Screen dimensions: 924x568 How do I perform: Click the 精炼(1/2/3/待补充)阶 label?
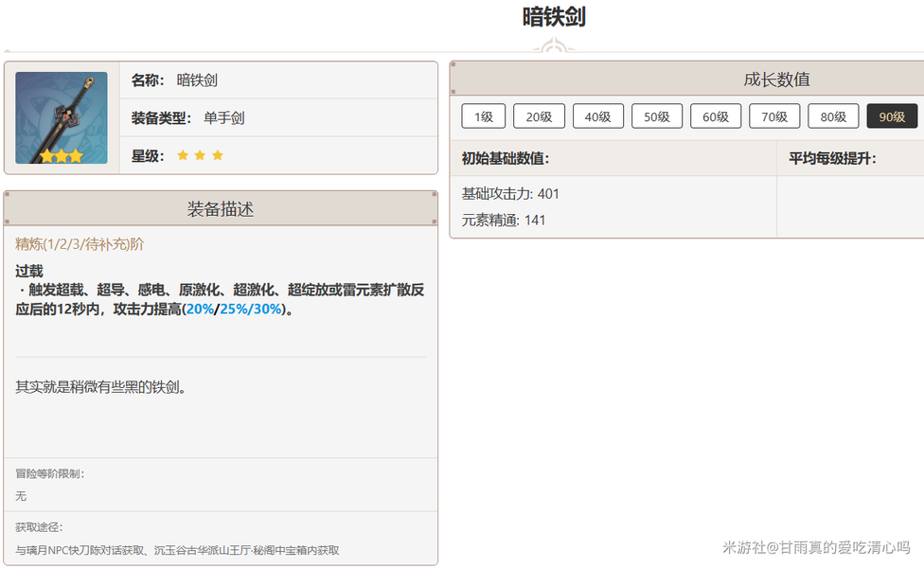(80, 244)
